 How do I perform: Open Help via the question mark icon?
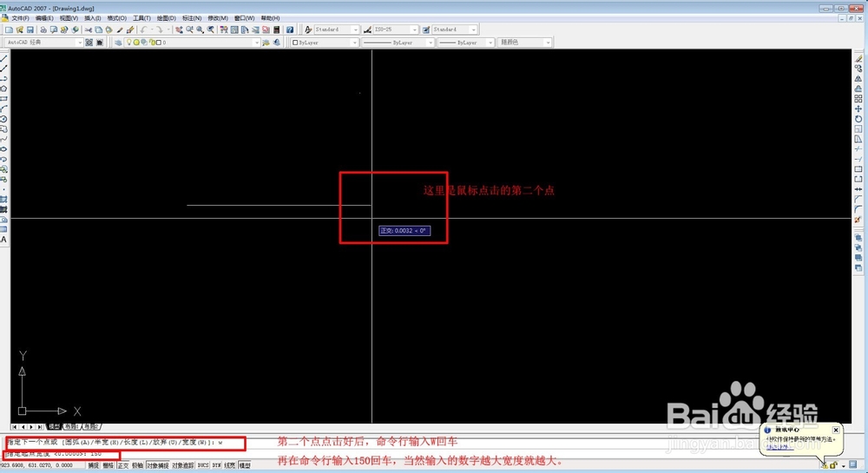tap(290, 30)
